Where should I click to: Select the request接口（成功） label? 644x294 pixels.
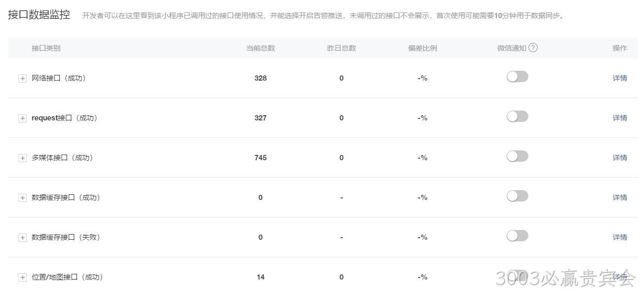(x=65, y=118)
